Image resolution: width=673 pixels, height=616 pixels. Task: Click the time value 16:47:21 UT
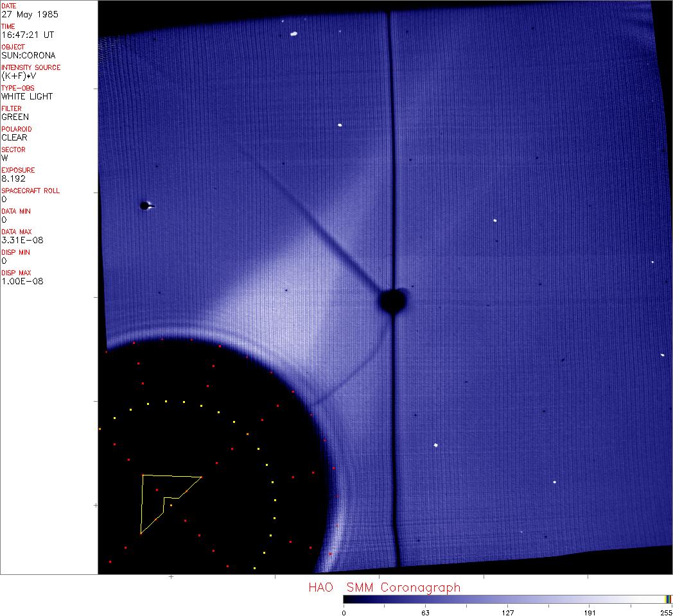(27, 35)
